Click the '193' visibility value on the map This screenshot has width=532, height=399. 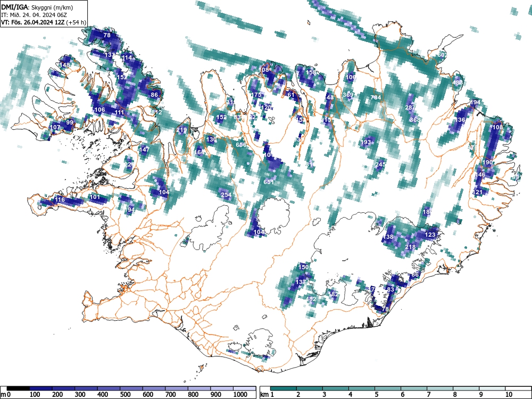366,142
